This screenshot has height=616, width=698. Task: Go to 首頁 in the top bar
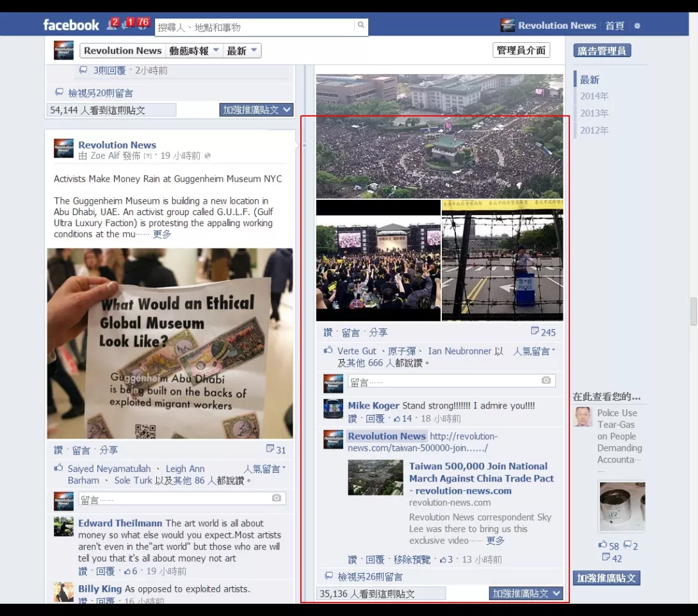(615, 26)
